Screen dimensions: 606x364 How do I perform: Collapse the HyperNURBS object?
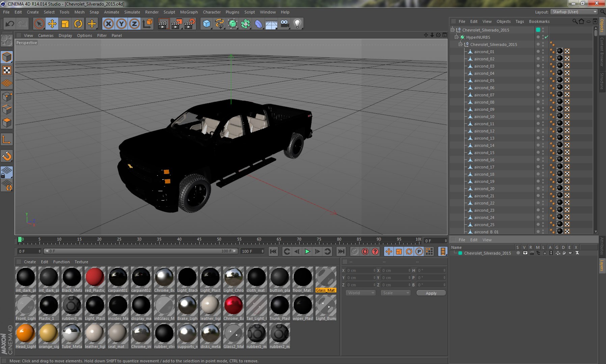coord(457,37)
